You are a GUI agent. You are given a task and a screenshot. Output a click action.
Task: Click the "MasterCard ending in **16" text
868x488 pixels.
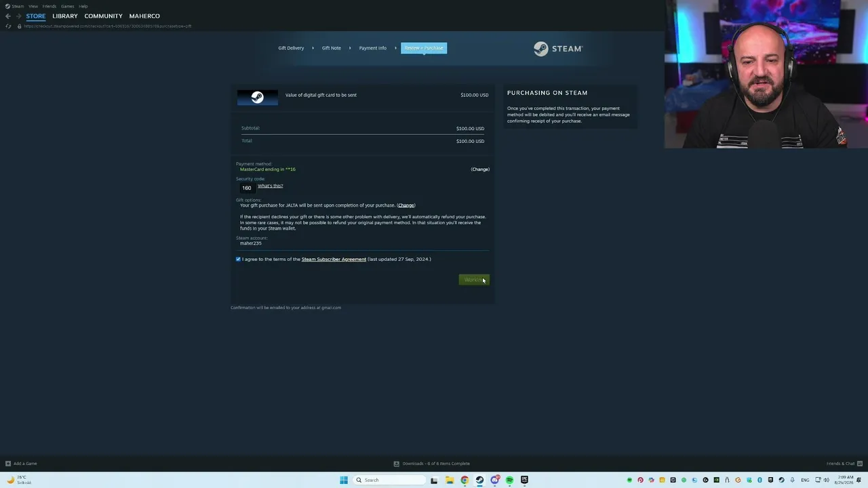tap(268, 169)
